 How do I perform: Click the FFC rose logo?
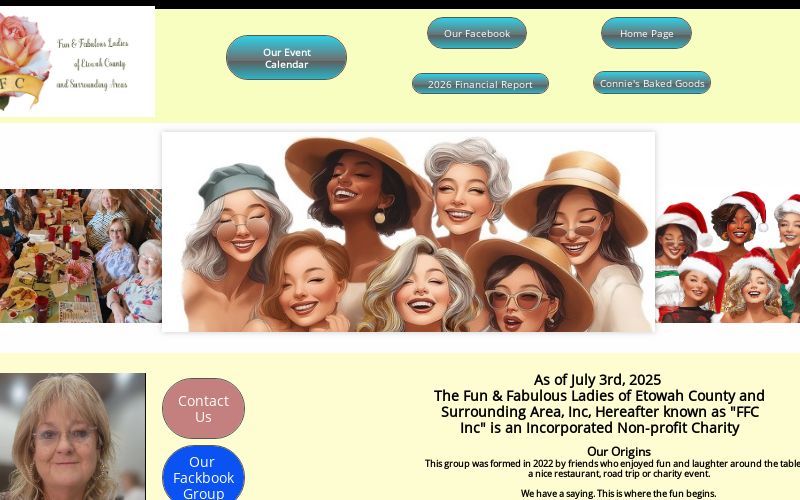click(x=78, y=62)
